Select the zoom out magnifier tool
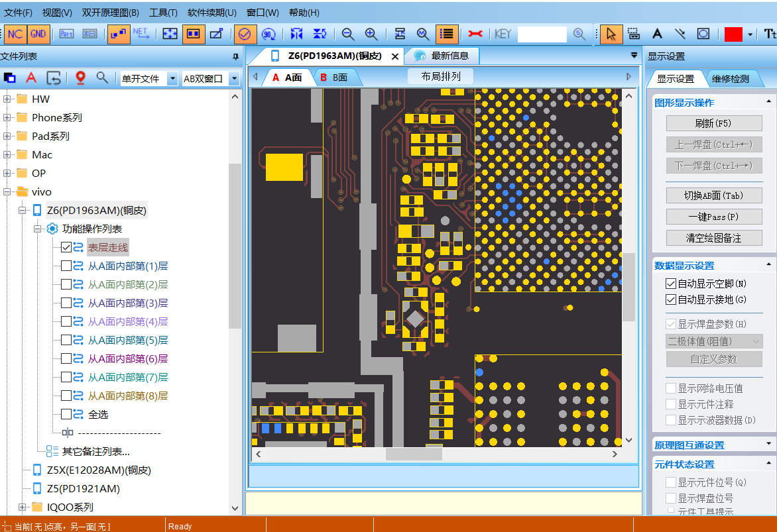 click(x=347, y=34)
